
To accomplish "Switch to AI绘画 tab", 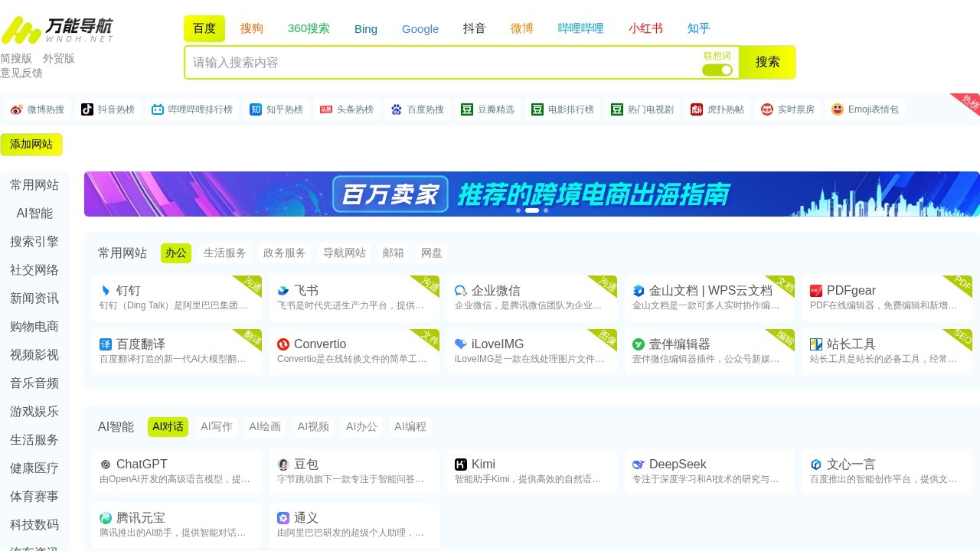I will pos(265,426).
